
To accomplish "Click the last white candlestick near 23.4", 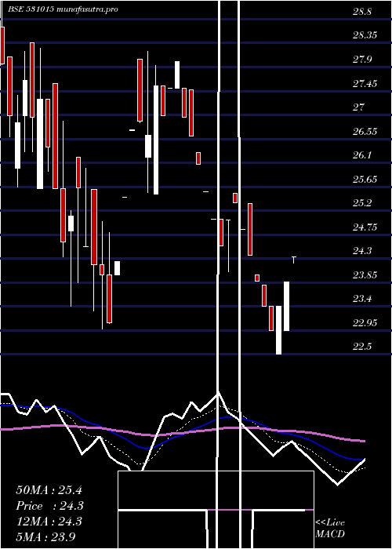I will 286,306.
